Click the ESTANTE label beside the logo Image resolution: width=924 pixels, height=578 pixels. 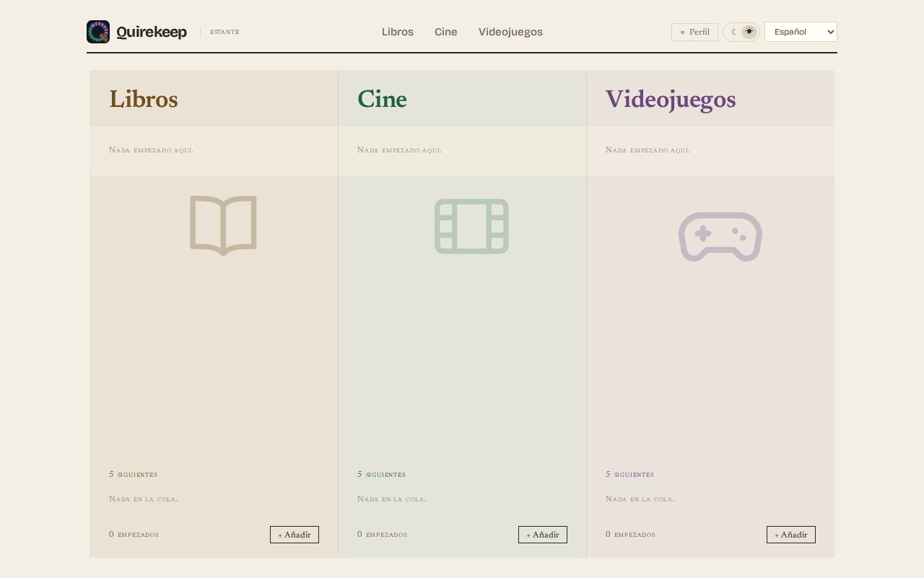click(x=225, y=32)
